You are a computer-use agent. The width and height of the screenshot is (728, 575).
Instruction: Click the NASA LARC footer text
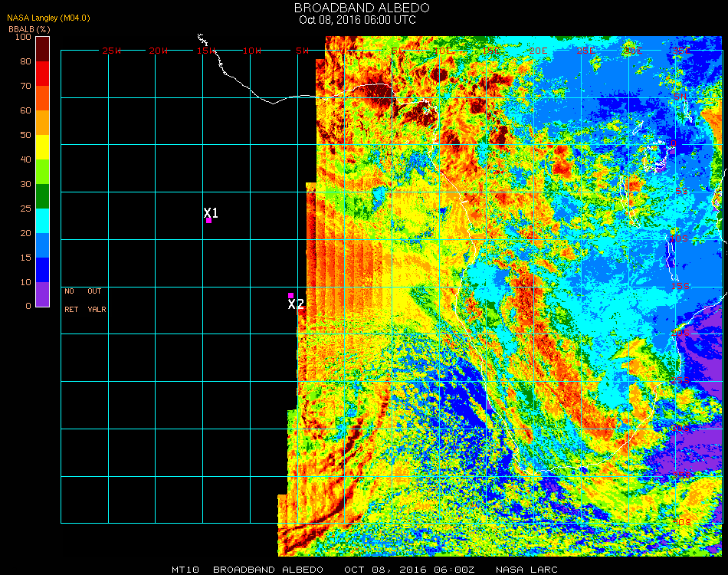(x=526, y=570)
